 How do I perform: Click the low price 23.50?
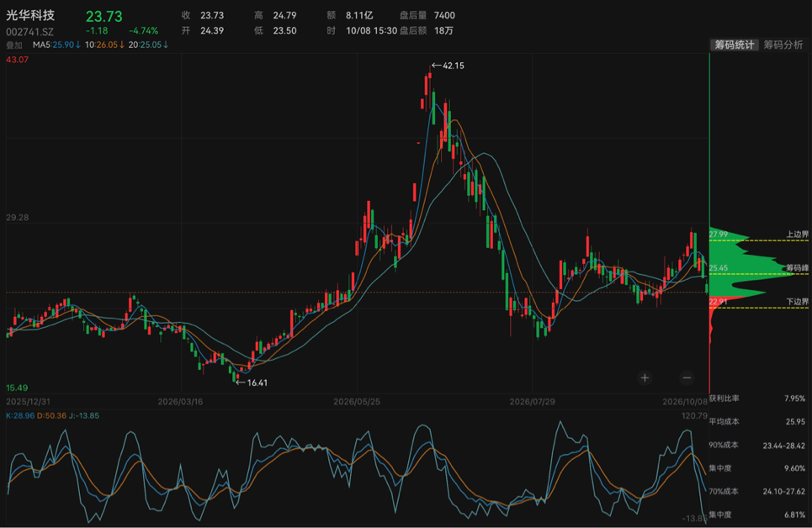click(x=284, y=31)
